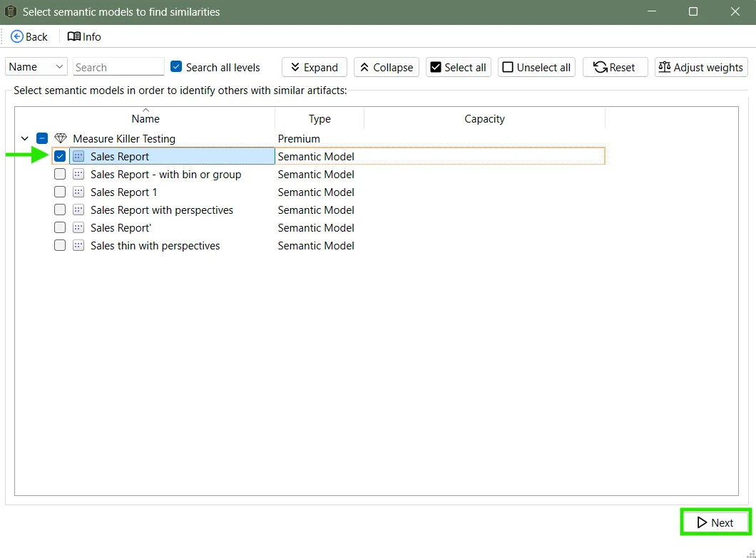
Task: Check Sales thin with perspectives checkbox
Action: (x=60, y=245)
